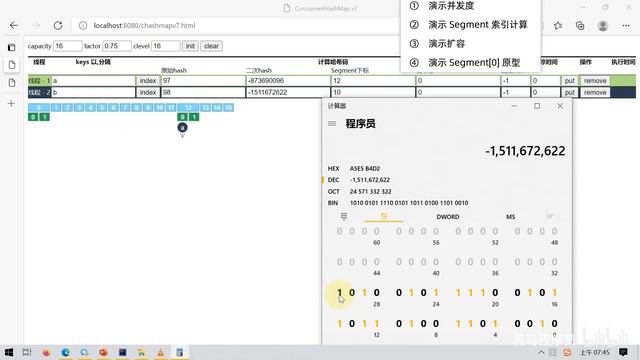The image size is (640, 360).
Task: Reload the chashmapv7 page
Action: 58,25
